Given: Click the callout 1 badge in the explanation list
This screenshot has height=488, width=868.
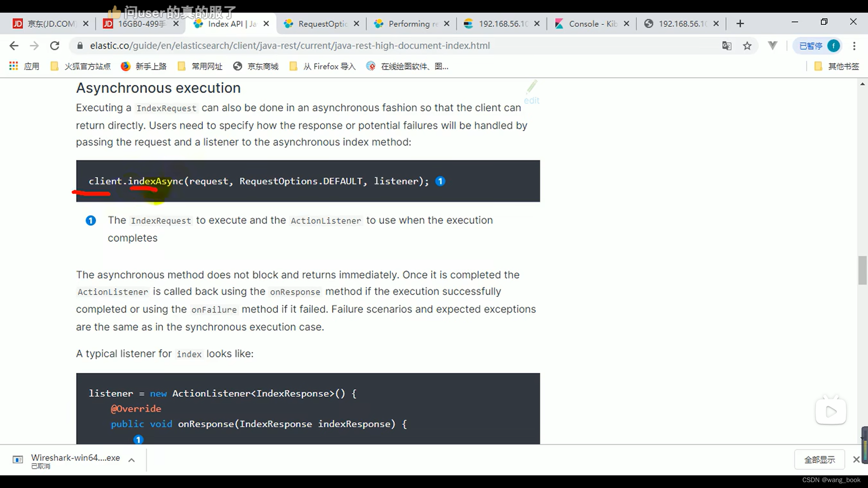Looking at the screenshot, I should 91,221.
